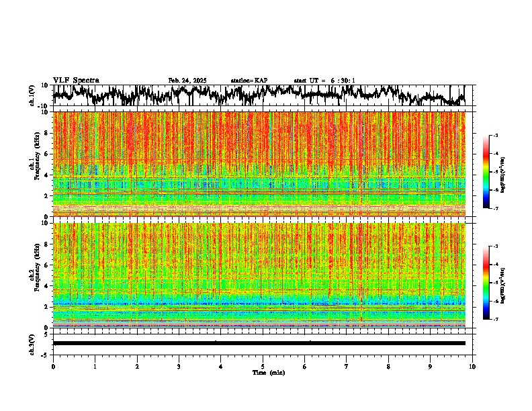Click the "4" kHz tick on ch.1 frequency axis
532x411 pixels.
point(47,175)
